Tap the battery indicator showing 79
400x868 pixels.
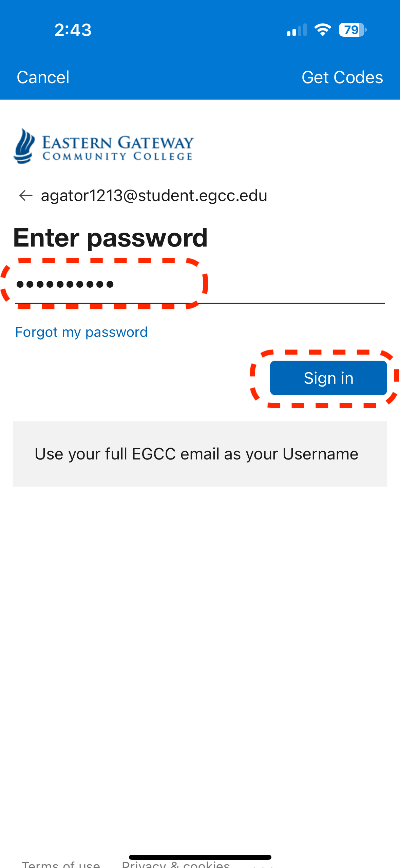point(353,30)
